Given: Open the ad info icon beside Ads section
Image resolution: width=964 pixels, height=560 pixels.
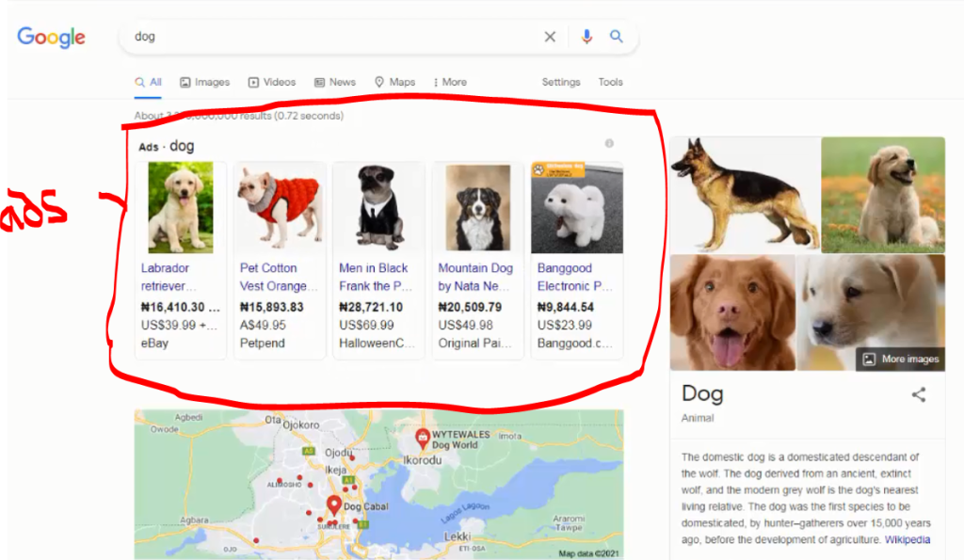Looking at the screenshot, I should pyautogui.click(x=609, y=143).
